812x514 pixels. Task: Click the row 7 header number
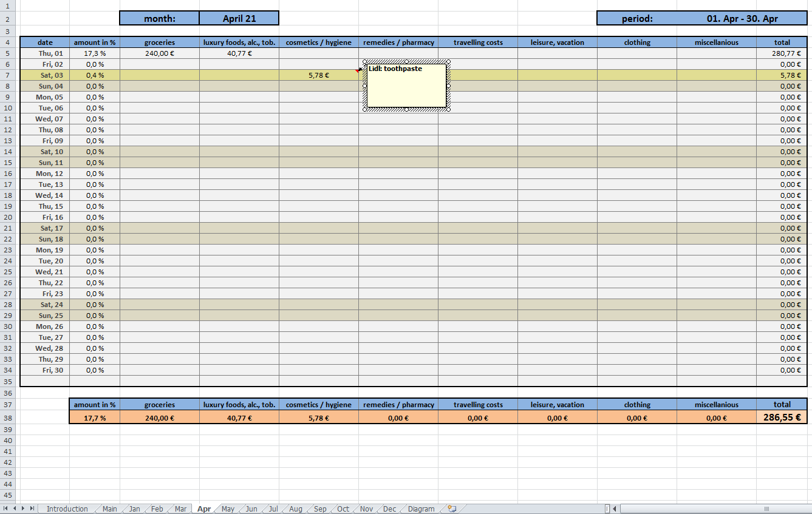[8, 75]
